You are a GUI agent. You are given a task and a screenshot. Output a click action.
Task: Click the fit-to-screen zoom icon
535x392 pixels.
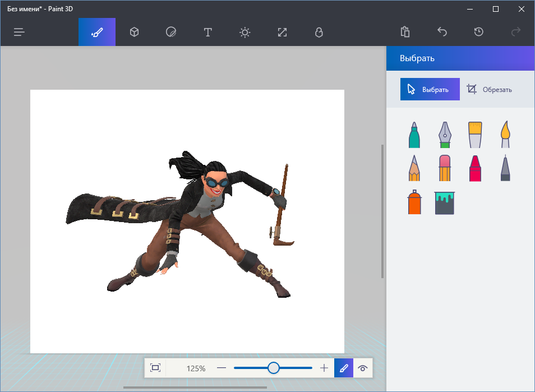(x=155, y=368)
